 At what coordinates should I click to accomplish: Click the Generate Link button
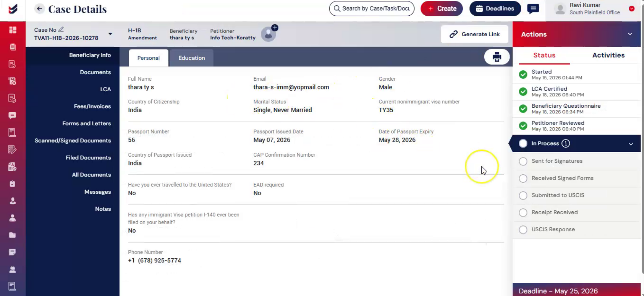click(x=475, y=34)
